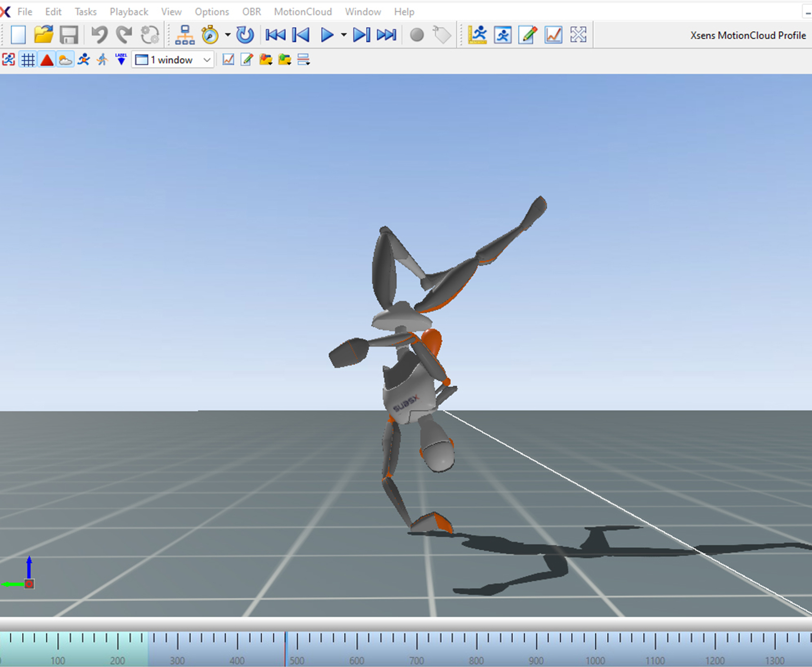The width and height of the screenshot is (812, 667).
Task: Open the network configuration icon
Action: 185,35
